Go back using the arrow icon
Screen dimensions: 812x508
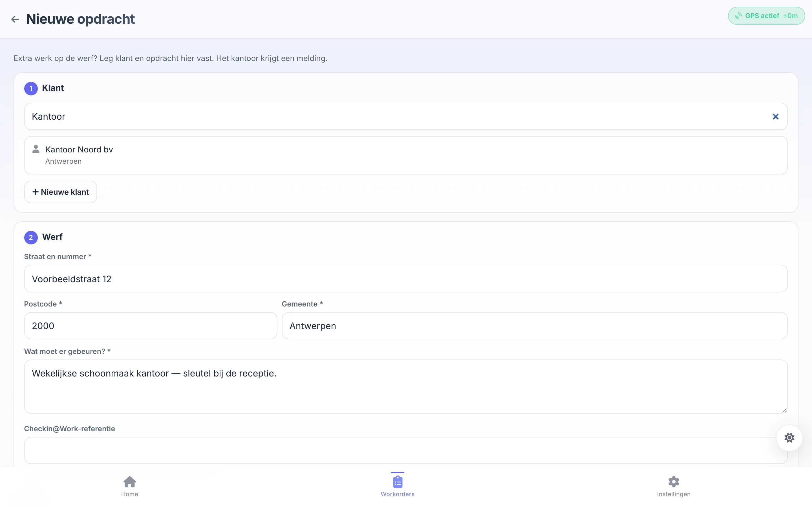point(15,19)
